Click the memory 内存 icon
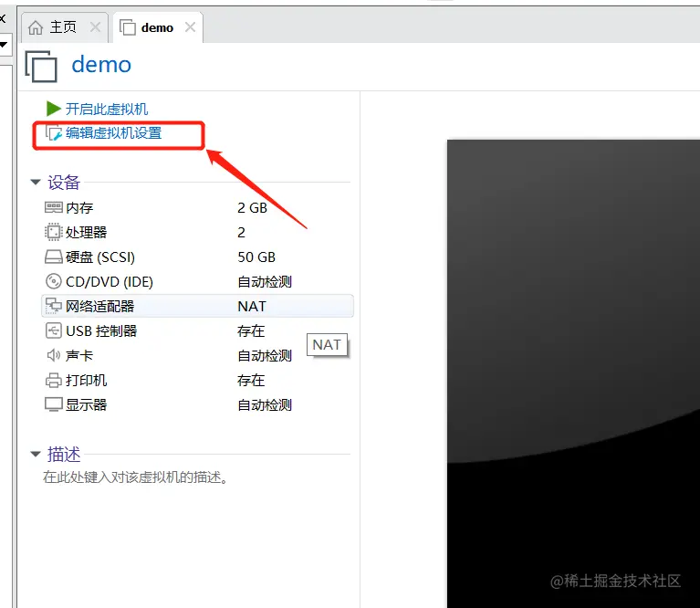This screenshot has width=700, height=608. click(54, 207)
